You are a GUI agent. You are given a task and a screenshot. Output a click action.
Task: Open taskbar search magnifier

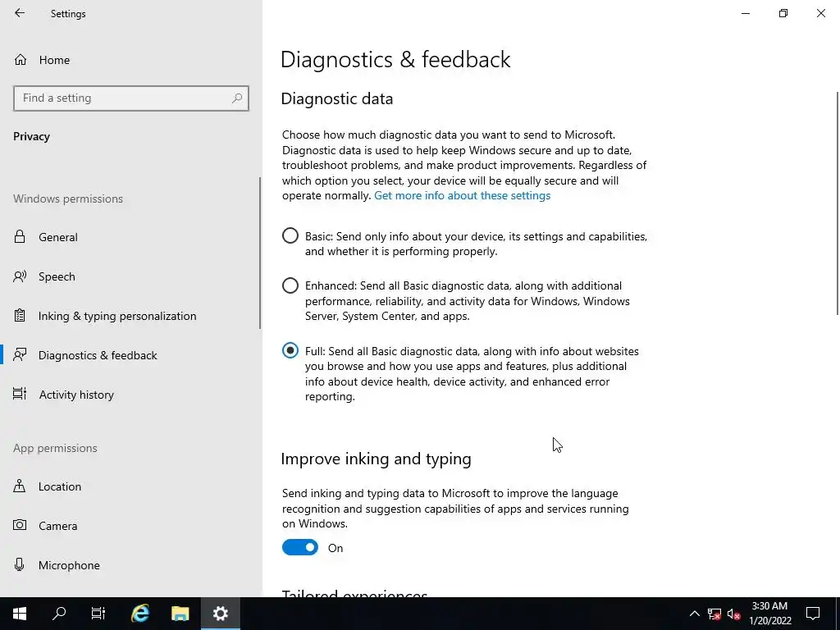pyautogui.click(x=59, y=614)
